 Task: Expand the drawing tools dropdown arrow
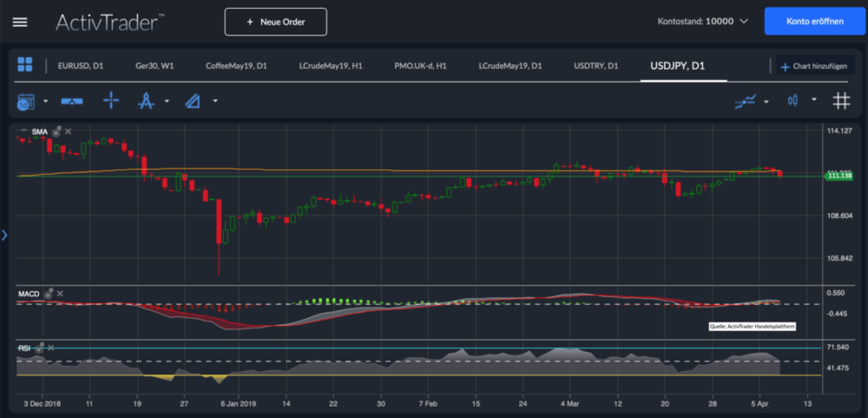(x=167, y=102)
